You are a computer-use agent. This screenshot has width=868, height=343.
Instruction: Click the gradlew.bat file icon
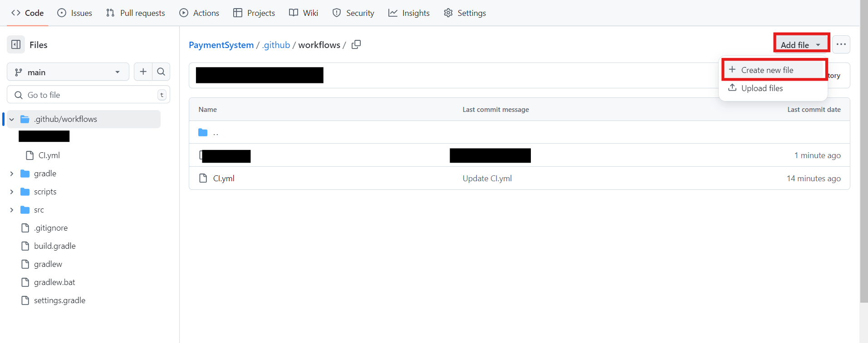point(25,282)
